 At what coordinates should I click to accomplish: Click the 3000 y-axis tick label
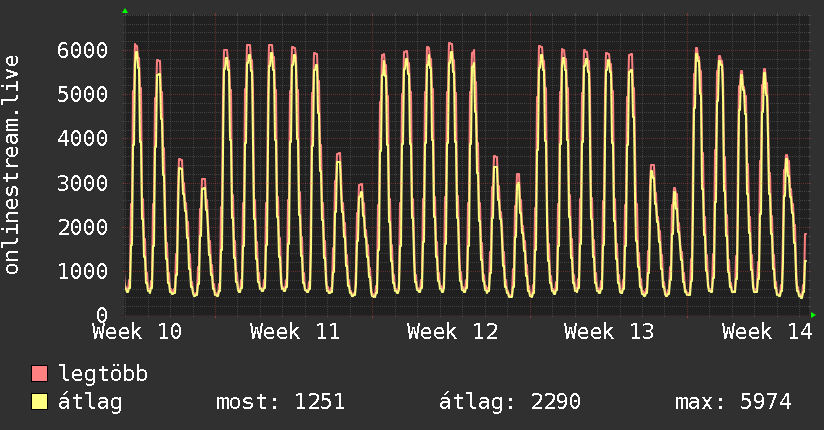83,183
